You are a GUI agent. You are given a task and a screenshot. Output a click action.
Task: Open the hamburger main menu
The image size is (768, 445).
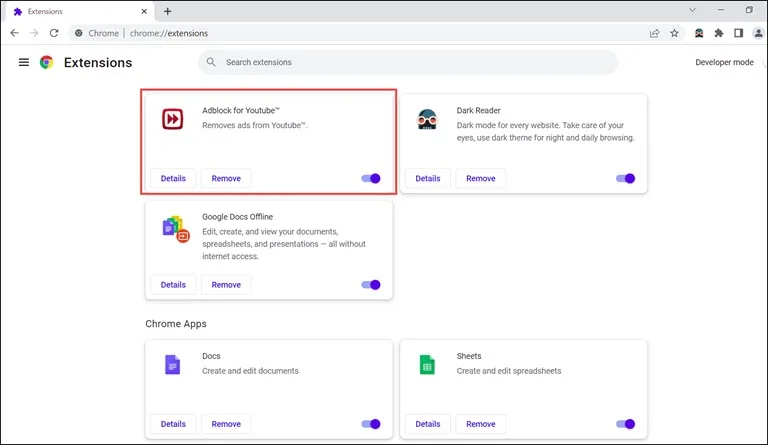[x=24, y=62]
